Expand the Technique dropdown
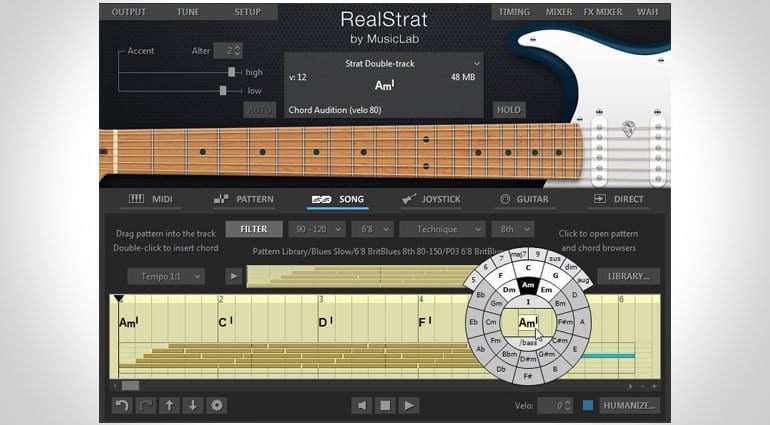 442,229
